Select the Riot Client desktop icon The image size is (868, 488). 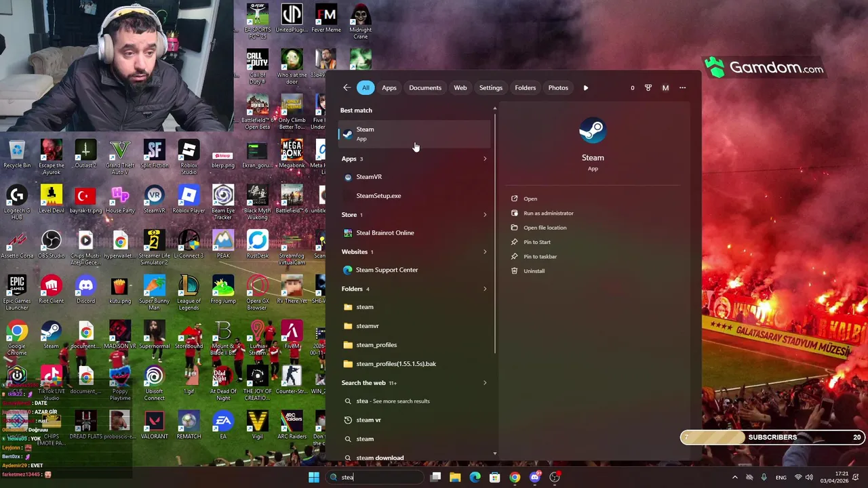coord(52,289)
